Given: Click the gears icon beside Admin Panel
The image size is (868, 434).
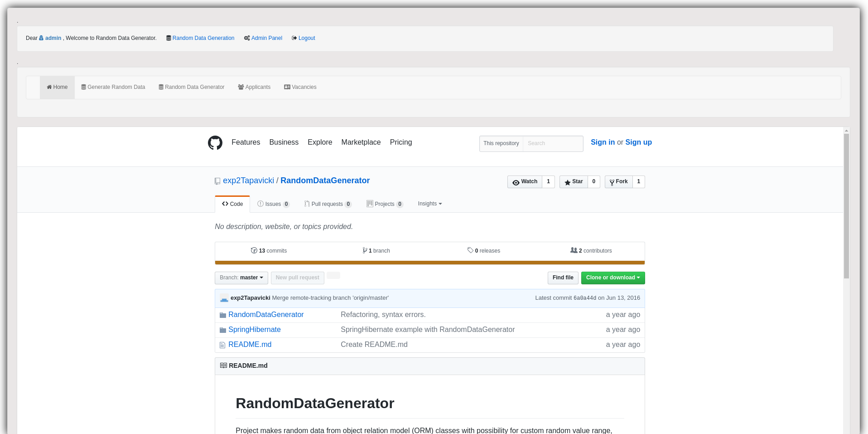Looking at the screenshot, I should [247, 38].
